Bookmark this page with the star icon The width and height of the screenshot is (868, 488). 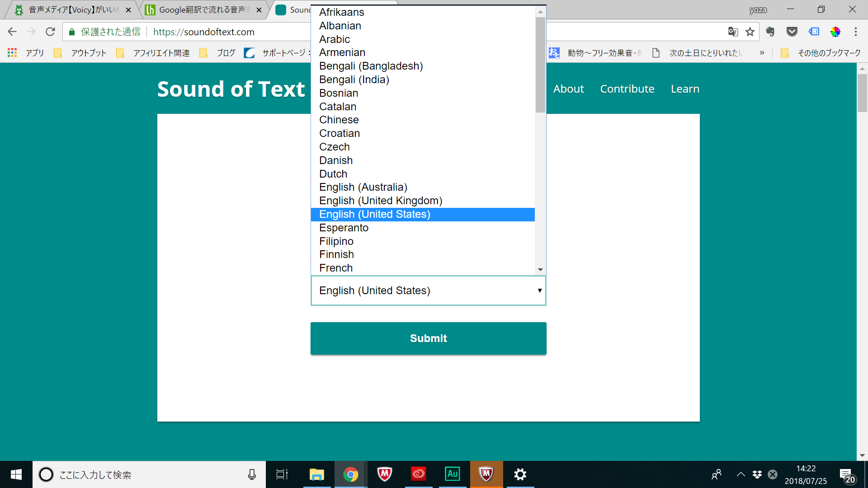point(750,32)
